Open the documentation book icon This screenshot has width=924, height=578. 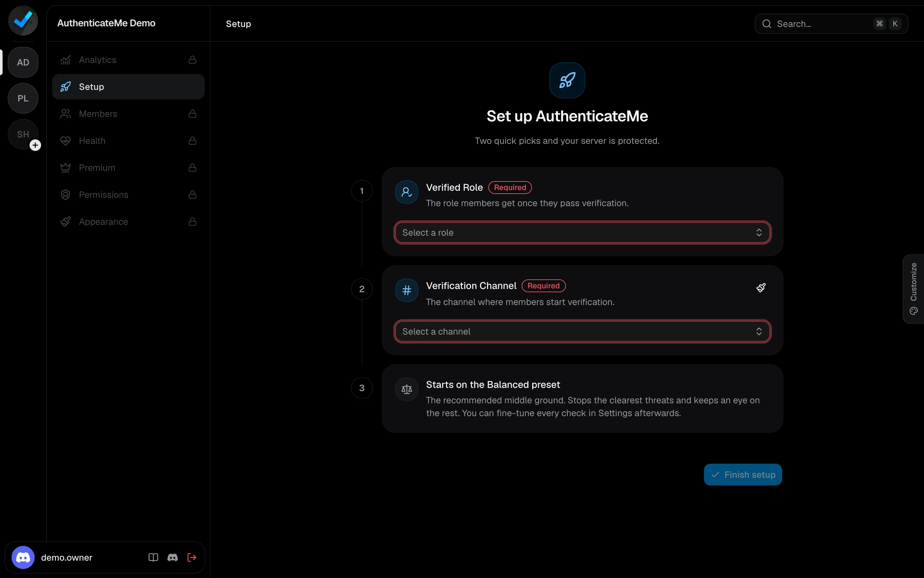153,557
